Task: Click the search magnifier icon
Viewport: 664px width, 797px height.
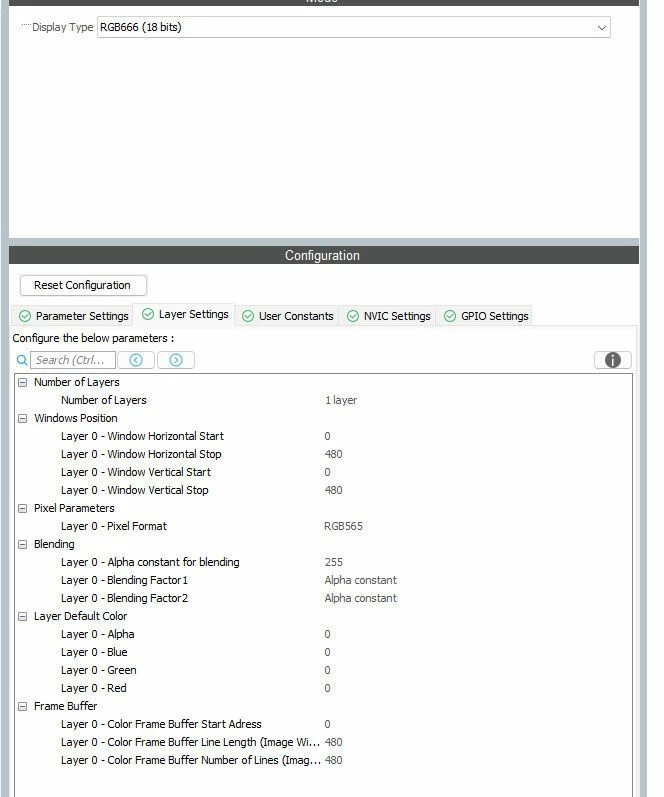Action: (x=22, y=360)
